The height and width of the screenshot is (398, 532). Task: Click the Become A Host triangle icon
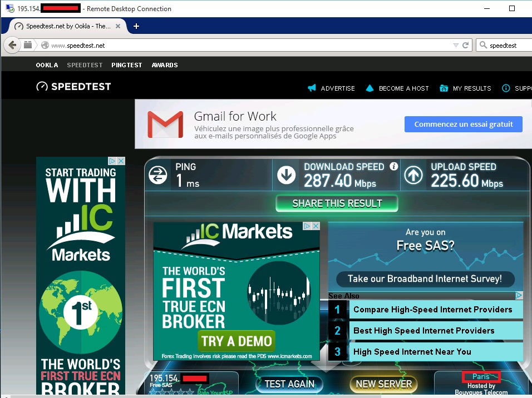(369, 88)
